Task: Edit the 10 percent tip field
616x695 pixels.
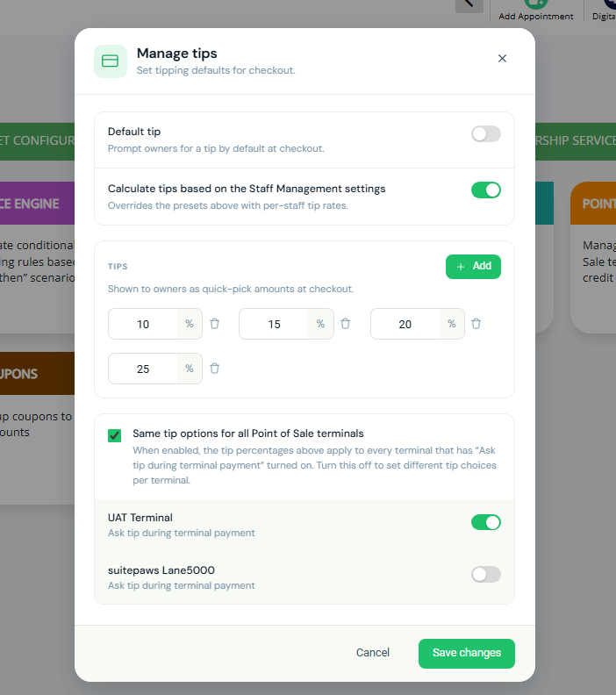Action: click(x=143, y=324)
